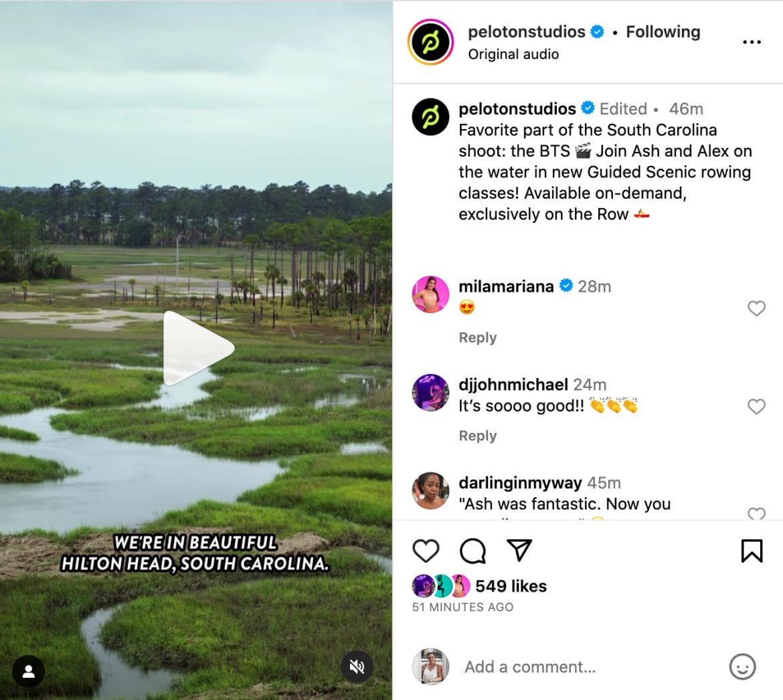Open the darlinginmyway profile link
The height and width of the screenshot is (700, 783).
[520, 483]
